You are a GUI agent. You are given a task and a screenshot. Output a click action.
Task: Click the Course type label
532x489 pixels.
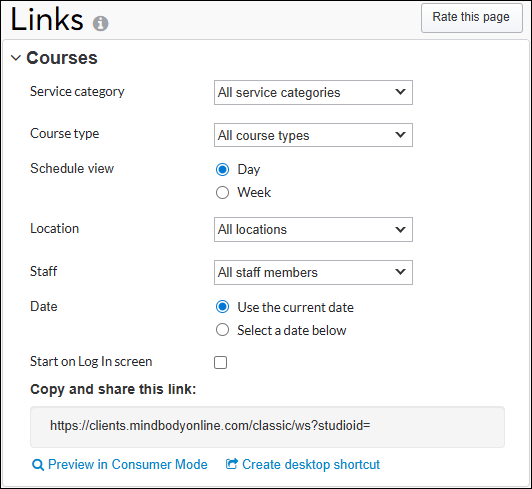click(x=65, y=134)
